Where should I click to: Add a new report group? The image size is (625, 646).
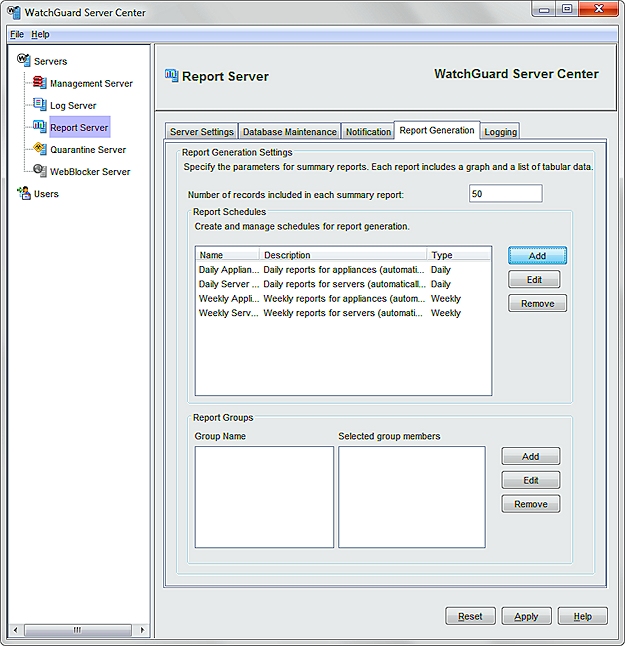(x=530, y=456)
